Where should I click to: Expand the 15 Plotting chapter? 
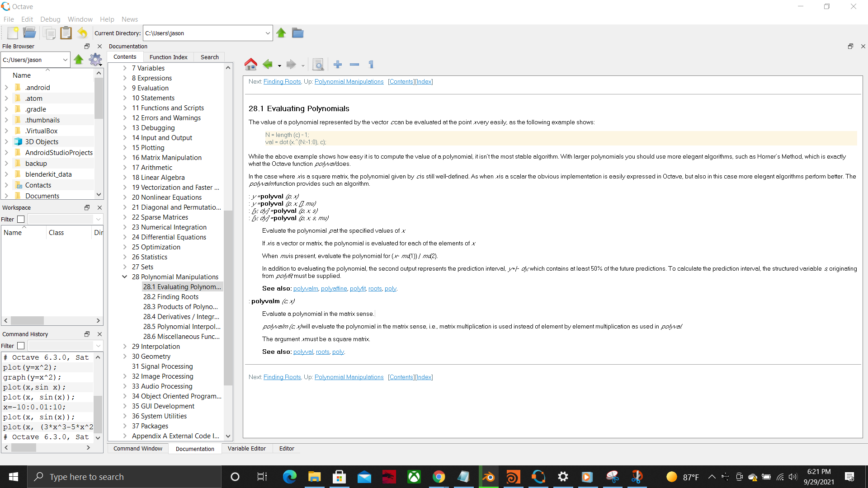click(125, 148)
